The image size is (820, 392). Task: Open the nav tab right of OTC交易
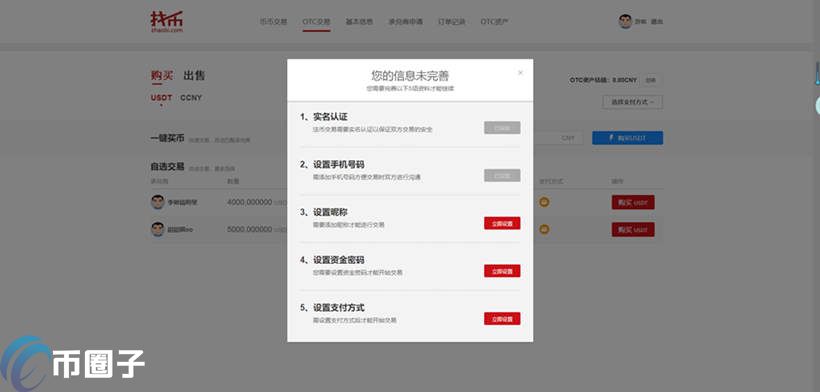click(359, 22)
